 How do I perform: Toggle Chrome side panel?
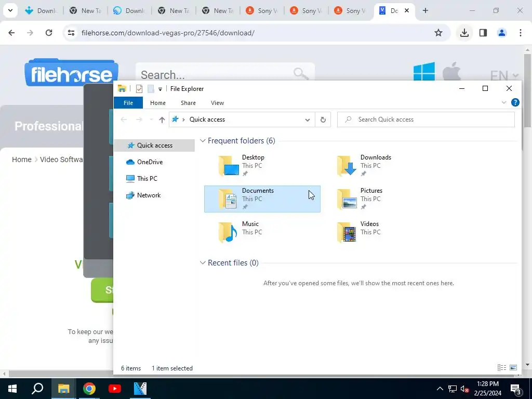[x=483, y=33]
